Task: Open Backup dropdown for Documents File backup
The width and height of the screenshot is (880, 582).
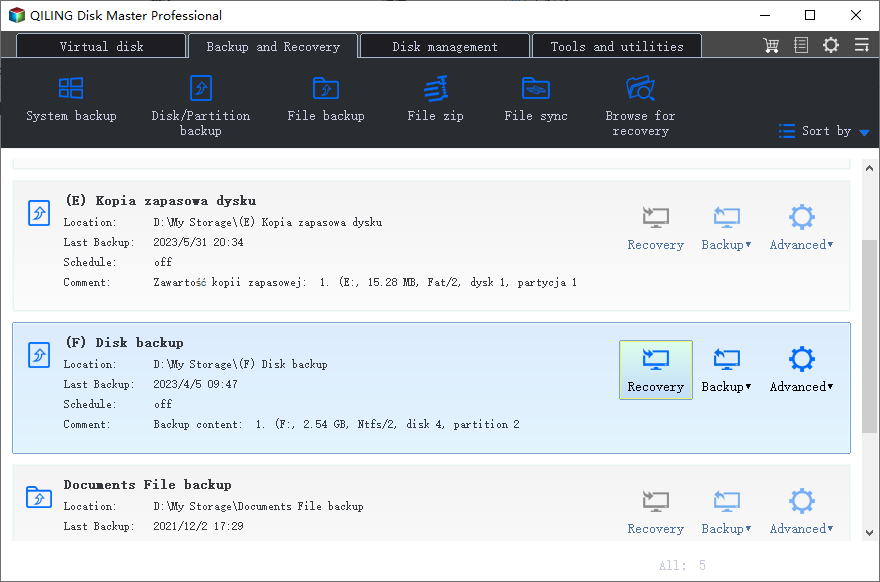Action: pos(726,512)
